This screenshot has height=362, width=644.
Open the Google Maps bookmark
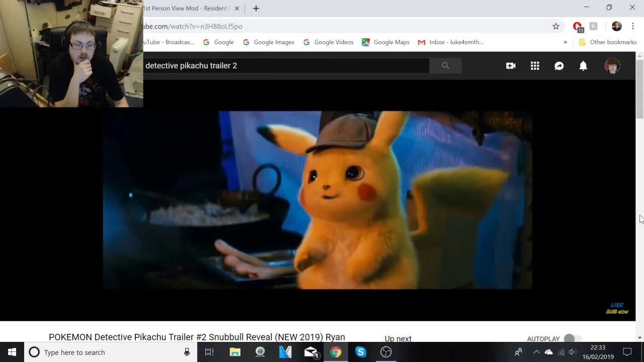pyautogui.click(x=386, y=42)
